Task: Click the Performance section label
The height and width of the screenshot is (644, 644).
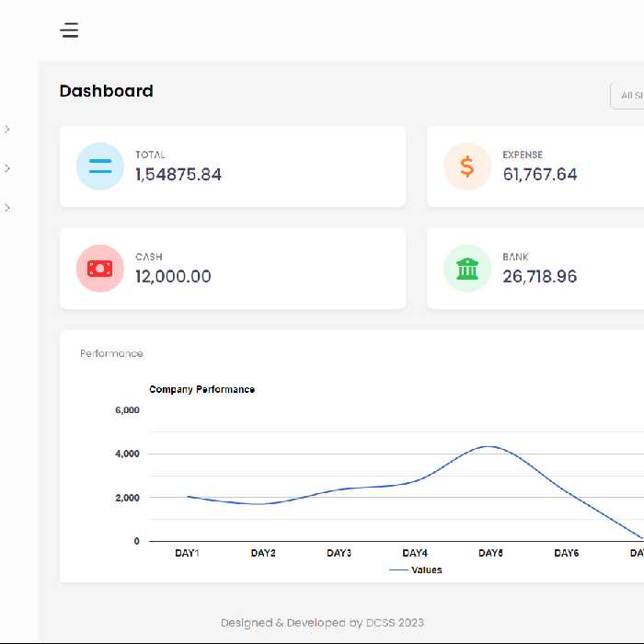Action: [x=111, y=353]
